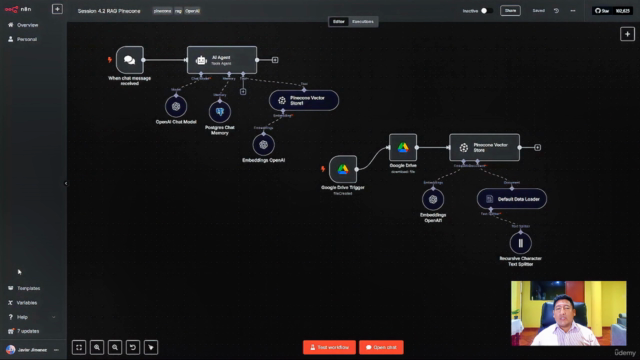Add a node after AI Agent output
The width and height of the screenshot is (640, 360).
pos(275,60)
